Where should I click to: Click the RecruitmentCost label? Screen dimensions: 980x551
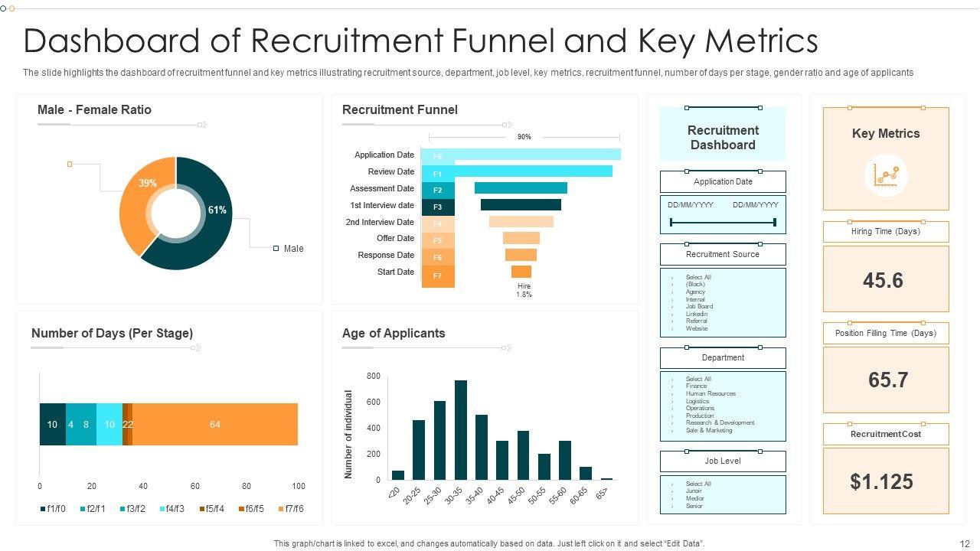(x=886, y=434)
